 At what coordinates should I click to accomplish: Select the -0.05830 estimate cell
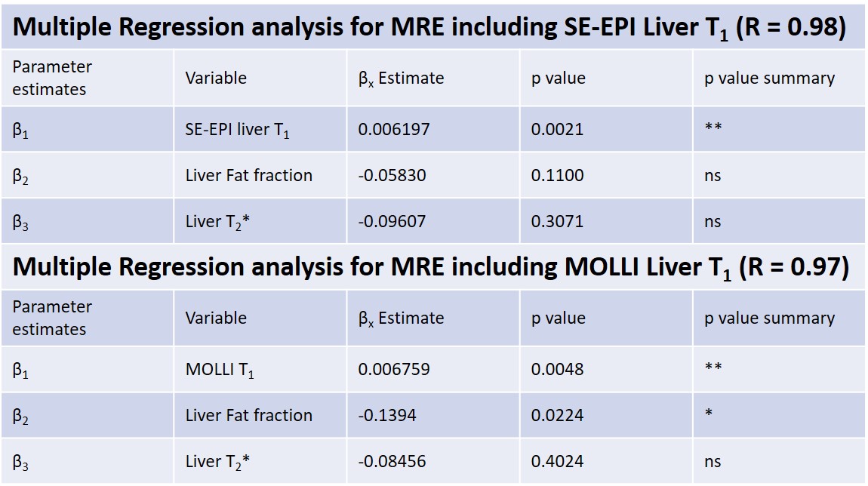tap(392, 175)
